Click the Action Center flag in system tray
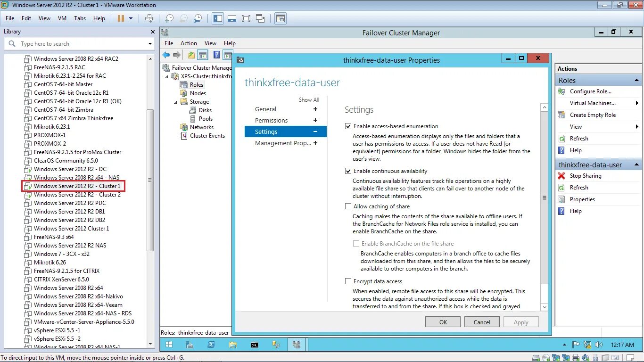Image resolution: width=644 pixels, height=362 pixels. click(576, 345)
